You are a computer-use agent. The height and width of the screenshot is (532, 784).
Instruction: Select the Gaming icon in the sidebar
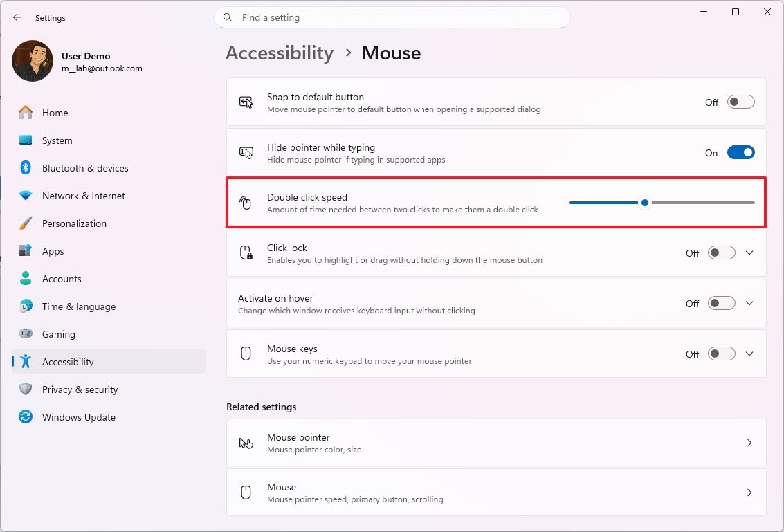(x=25, y=334)
